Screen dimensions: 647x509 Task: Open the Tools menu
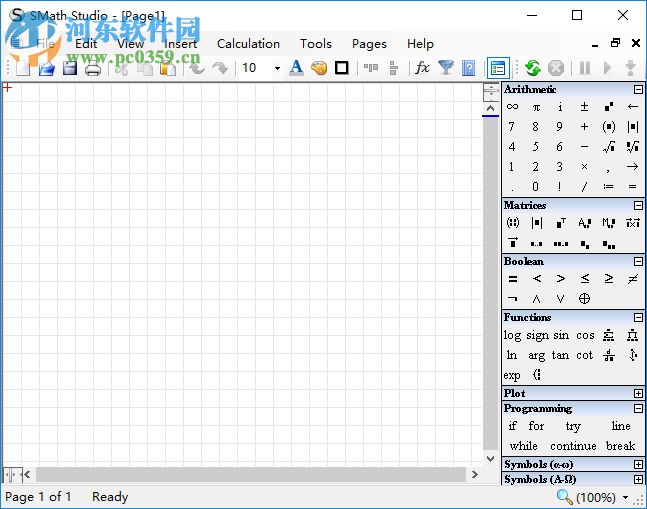point(316,44)
